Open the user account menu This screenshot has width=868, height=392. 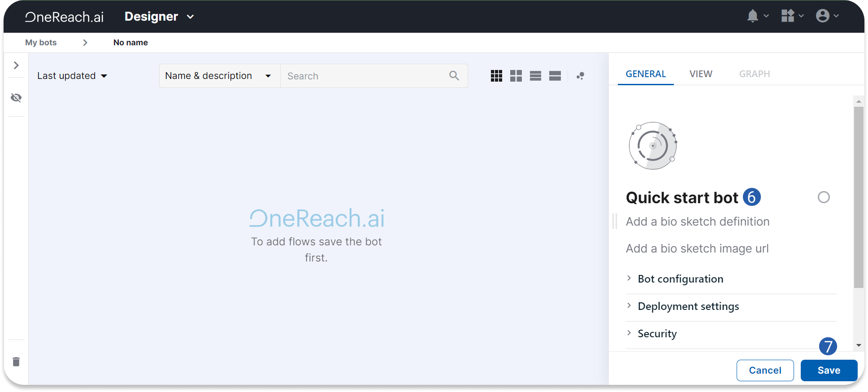coord(826,16)
